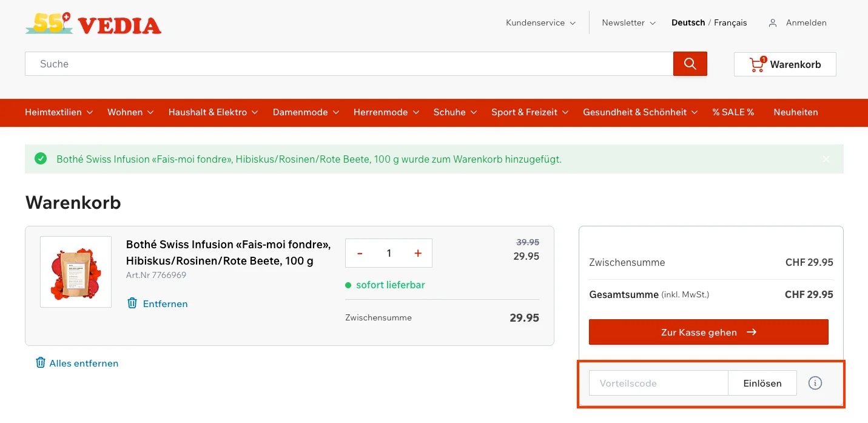Decrease quantity with the minus stepper
868x423 pixels.
(x=360, y=253)
